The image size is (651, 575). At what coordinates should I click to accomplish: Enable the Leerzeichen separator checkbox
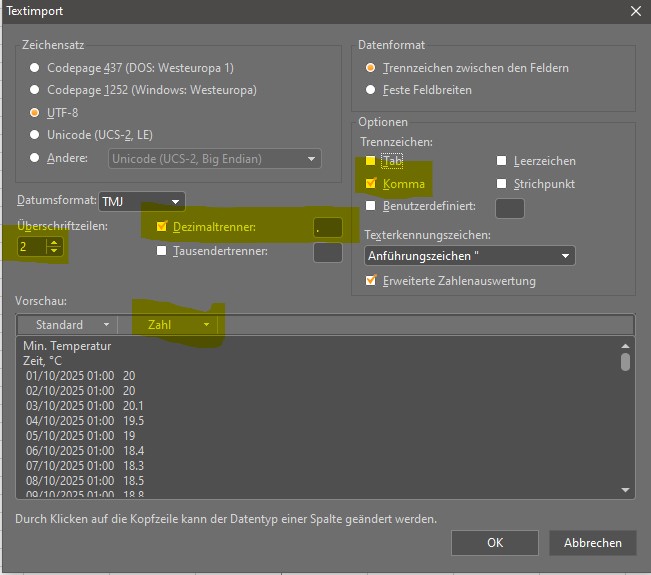[503, 161]
